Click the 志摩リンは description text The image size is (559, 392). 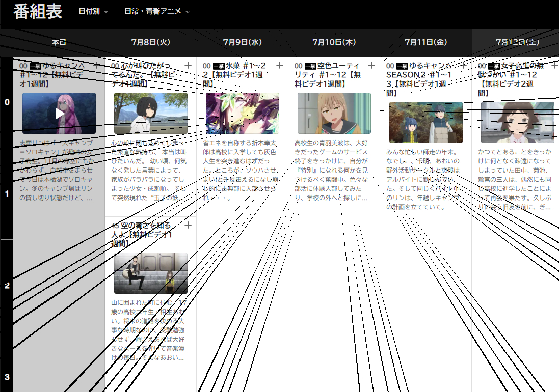(x=57, y=170)
